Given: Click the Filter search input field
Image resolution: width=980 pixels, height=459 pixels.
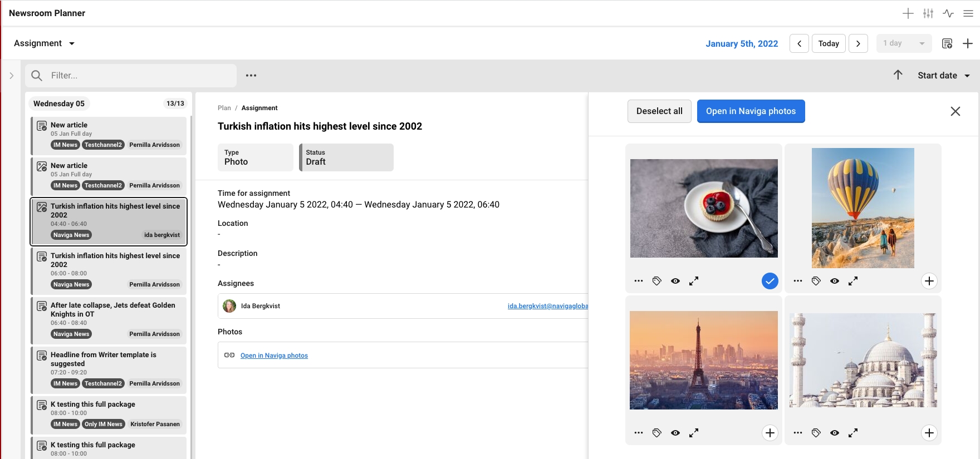Looking at the screenshot, I should click(x=139, y=76).
